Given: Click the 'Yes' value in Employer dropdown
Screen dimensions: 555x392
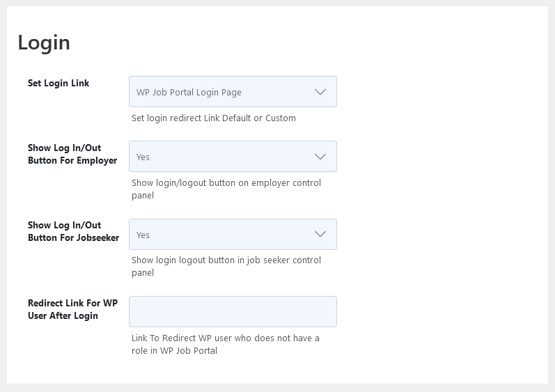Looking at the screenshot, I should click(143, 157).
